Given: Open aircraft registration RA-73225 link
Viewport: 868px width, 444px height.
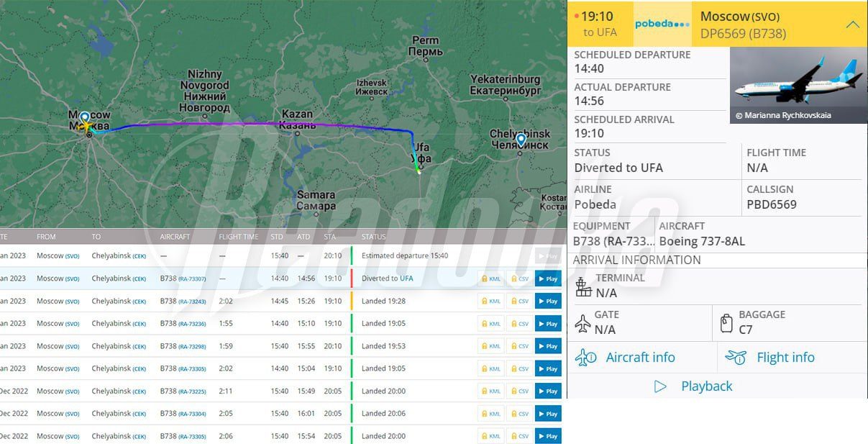Looking at the screenshot, I should pos(192,391).
